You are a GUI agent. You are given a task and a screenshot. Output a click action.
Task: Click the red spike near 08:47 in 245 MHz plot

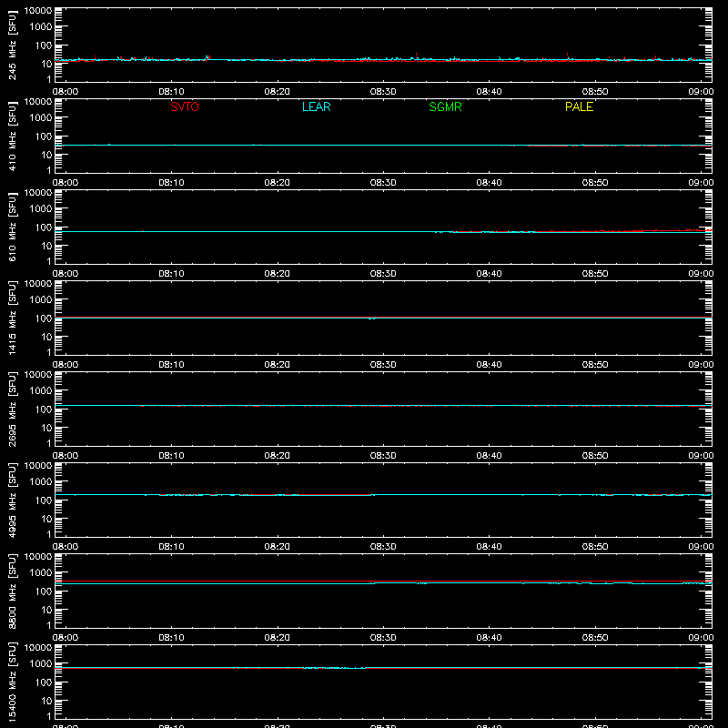(x=567, y=56)
